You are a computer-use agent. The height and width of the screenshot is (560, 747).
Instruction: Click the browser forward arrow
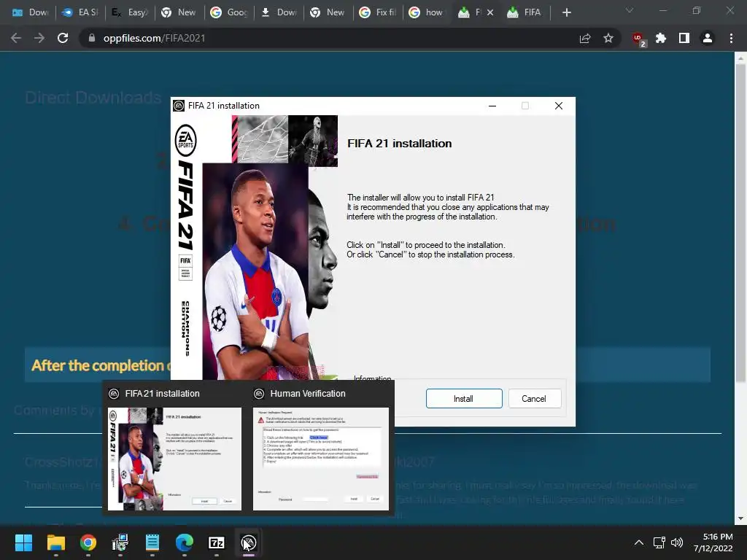(39, 38)
